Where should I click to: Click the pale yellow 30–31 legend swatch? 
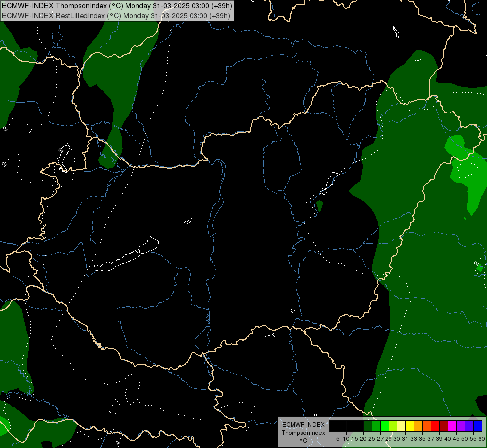[x=401, y=426]
